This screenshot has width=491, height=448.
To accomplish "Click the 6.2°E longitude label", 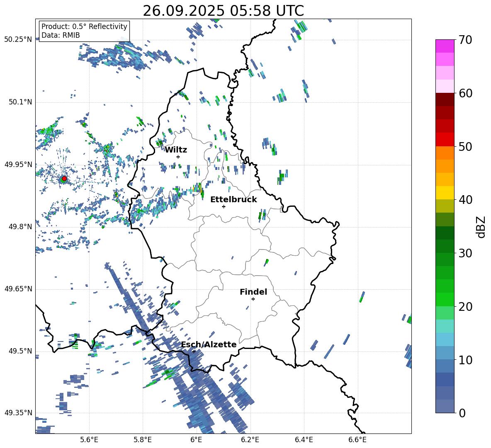I will click(250, 440).
